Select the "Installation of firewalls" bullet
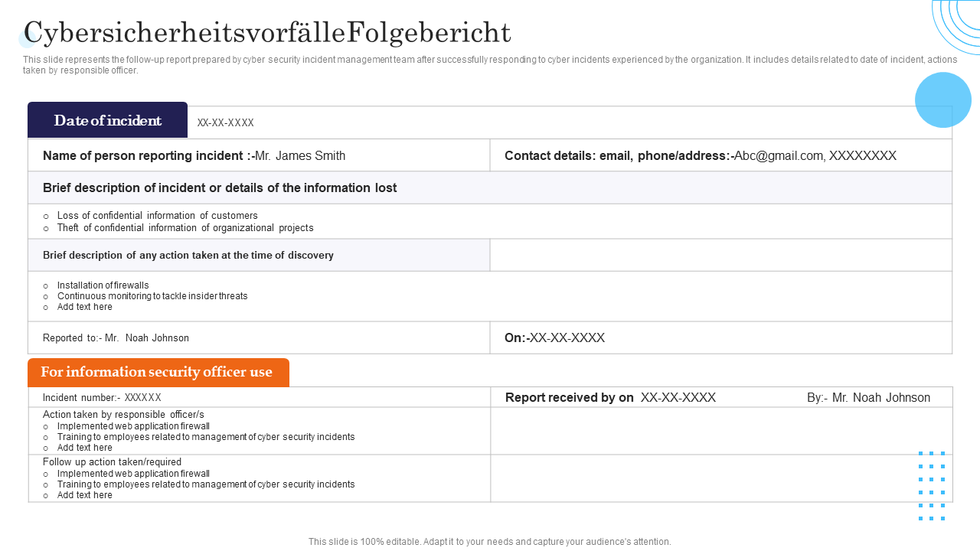 pyautogui.click(x=103, y=285)
